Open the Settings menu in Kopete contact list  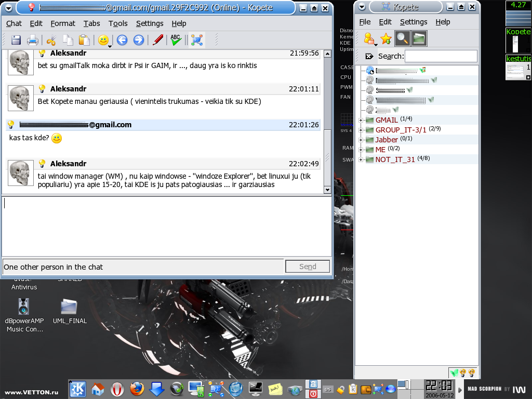[413, 22]
